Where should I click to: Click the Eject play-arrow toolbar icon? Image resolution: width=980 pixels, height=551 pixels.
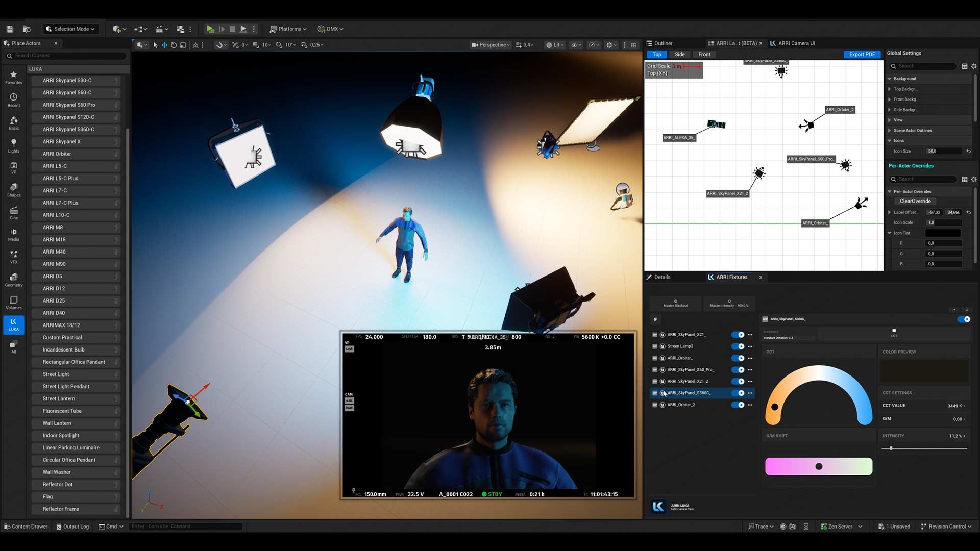pyautogui.click(x=243, y=29)
